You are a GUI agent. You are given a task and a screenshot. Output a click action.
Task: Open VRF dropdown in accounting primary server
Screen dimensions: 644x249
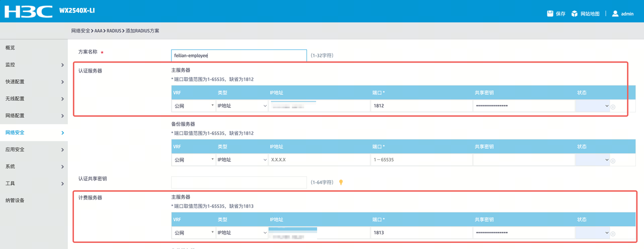(x=194, y=233)
